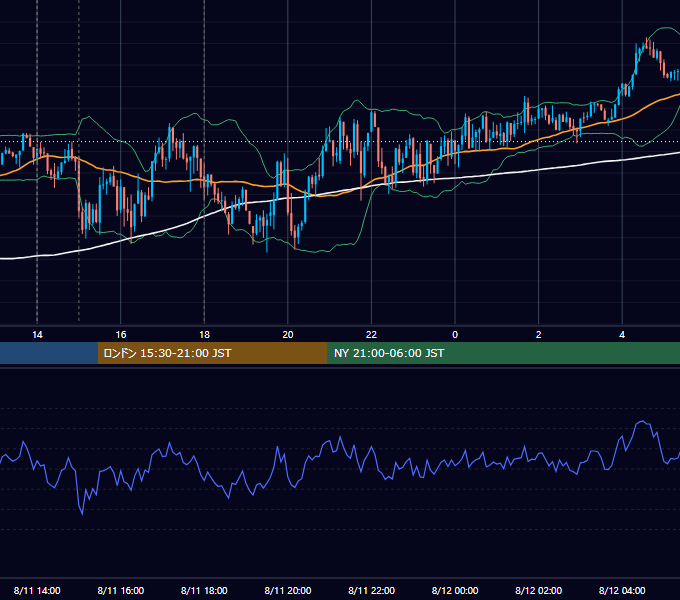Click the 8/12 02:00 time label

[538, 590]
